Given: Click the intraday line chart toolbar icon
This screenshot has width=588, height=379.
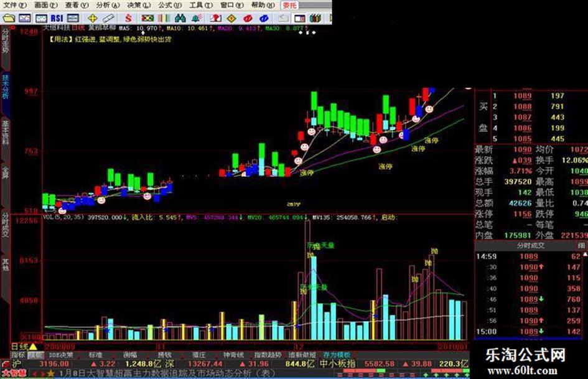Looking at the screenshot, I should (25, 18).
